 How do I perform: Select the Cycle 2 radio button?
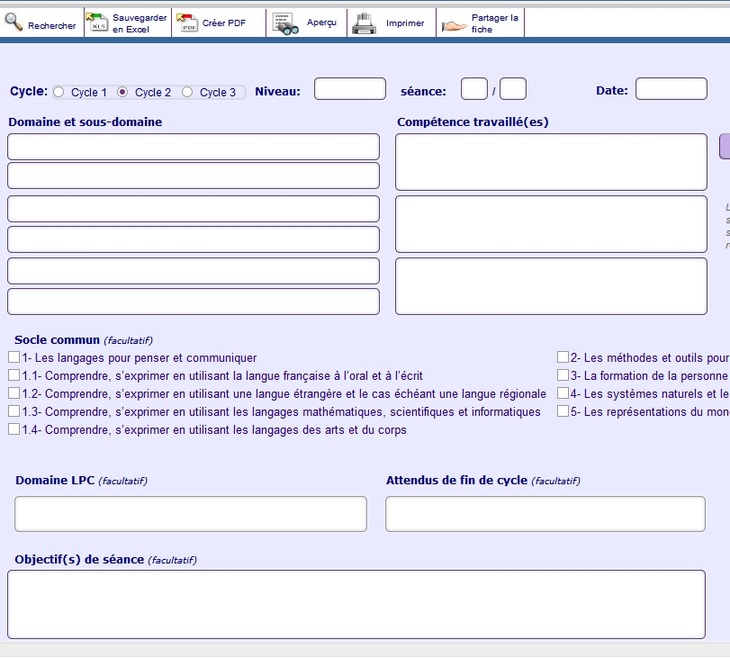click(x=122, y=92)
